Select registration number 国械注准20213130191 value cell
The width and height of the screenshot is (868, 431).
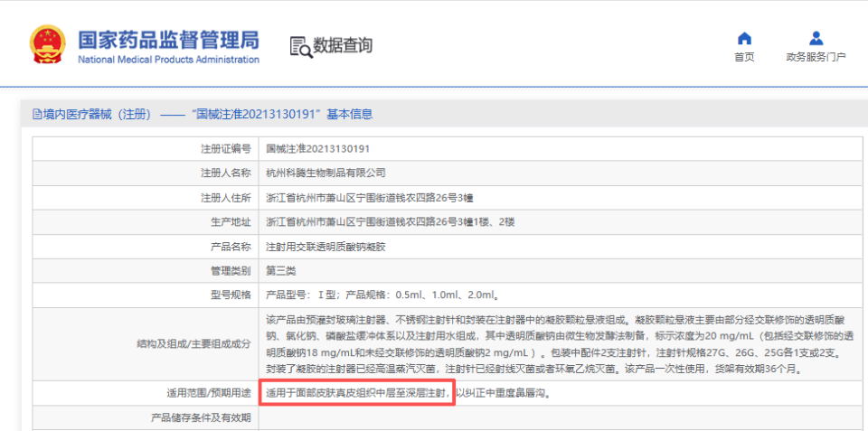[x=317, y=148]
